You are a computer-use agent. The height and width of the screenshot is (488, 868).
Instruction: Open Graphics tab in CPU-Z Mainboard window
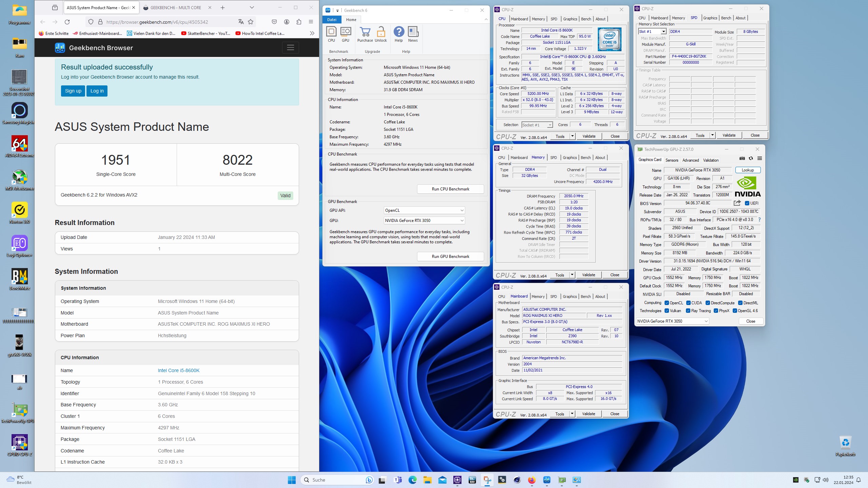570,297
